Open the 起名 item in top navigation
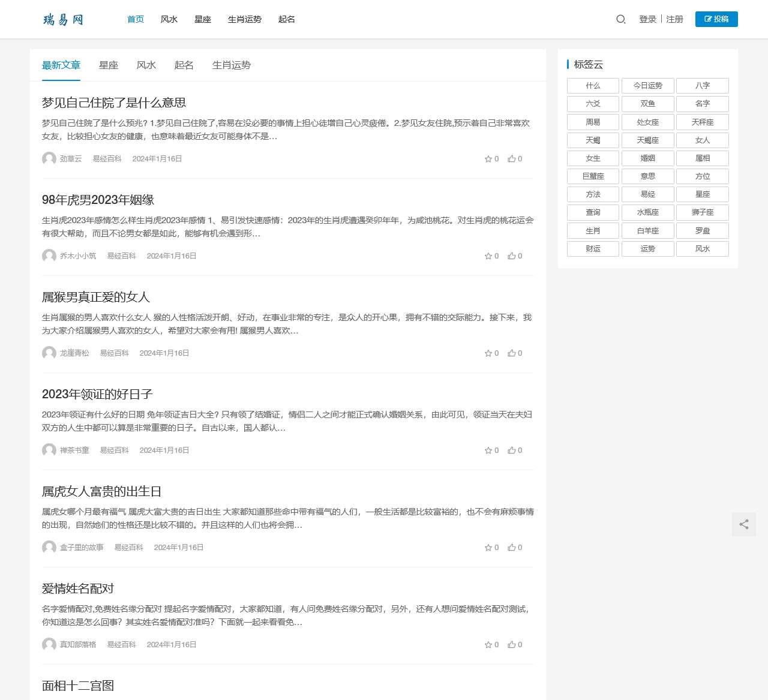The height and width of the screenshot is (700, 768). [x=287, y=19]
